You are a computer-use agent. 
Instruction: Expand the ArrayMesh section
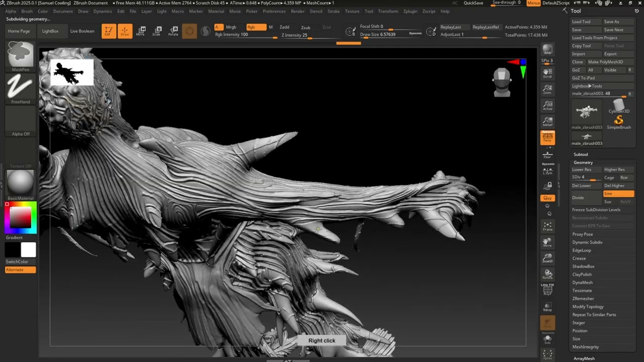point(584,358)
